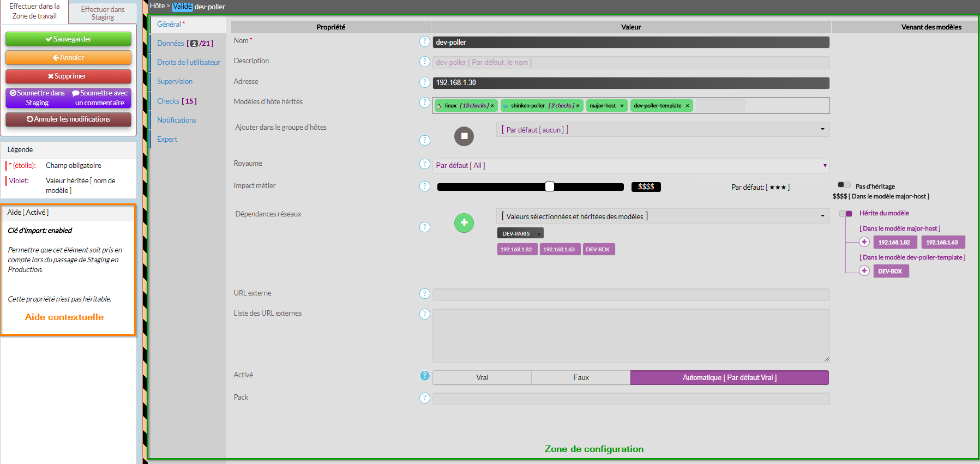Click the dark stop icon for host groups
This screenshot has width=980, height=464.
[x=464, y=136]
